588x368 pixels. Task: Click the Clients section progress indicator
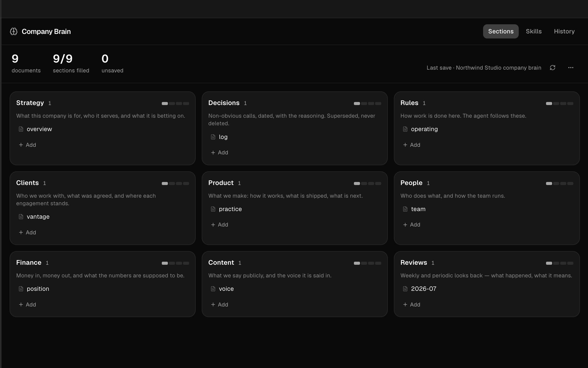(x=175, y=183)
